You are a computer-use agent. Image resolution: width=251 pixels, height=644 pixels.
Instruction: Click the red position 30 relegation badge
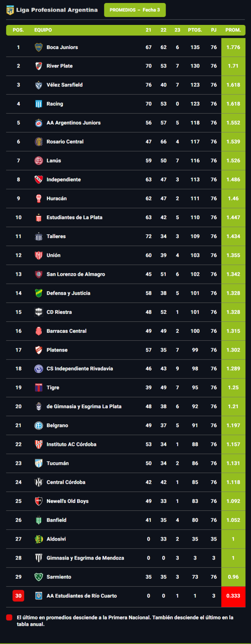point(19,596)
